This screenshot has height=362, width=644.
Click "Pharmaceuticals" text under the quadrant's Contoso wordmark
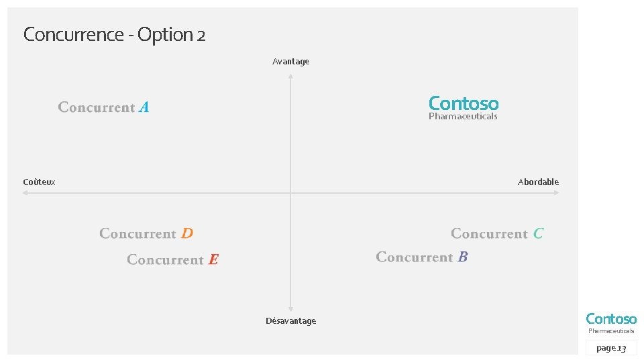point(463,117)
